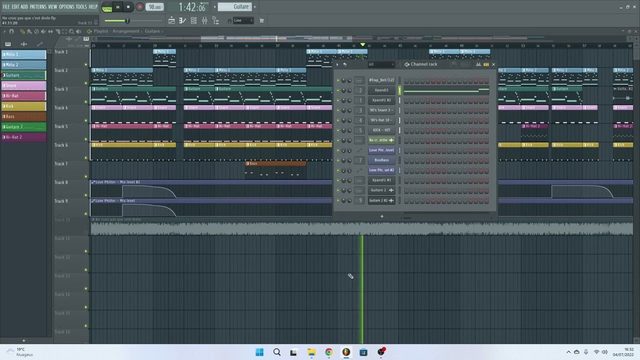
Task: Select Mélo 1 pattern in picker
Action: 24,54
